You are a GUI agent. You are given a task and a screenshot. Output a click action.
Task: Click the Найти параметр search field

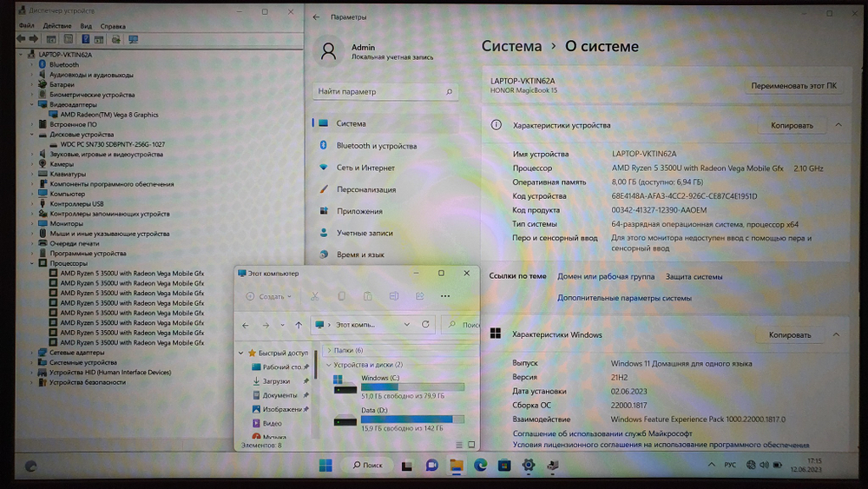point(386,91)
